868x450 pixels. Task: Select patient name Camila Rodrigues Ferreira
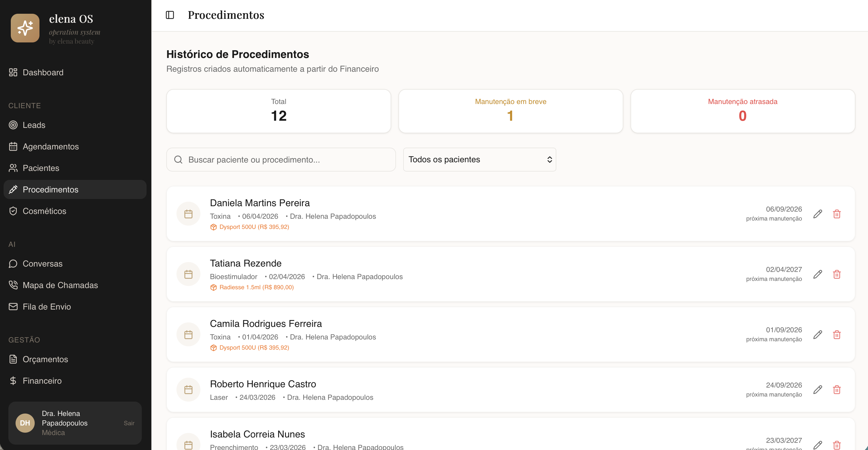coord(266,324)
